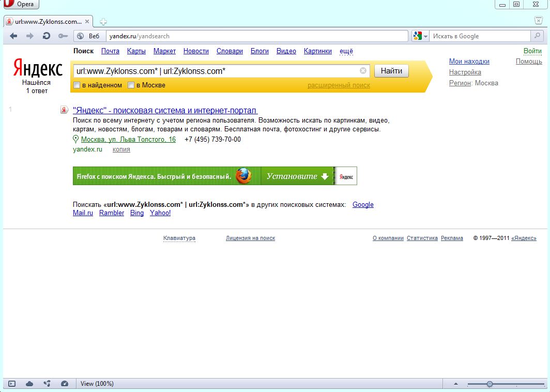550x392 pixels.
Task: Click the Opera Unite icon in status bar
Action: pyautogui.click(x=47, y=384)
